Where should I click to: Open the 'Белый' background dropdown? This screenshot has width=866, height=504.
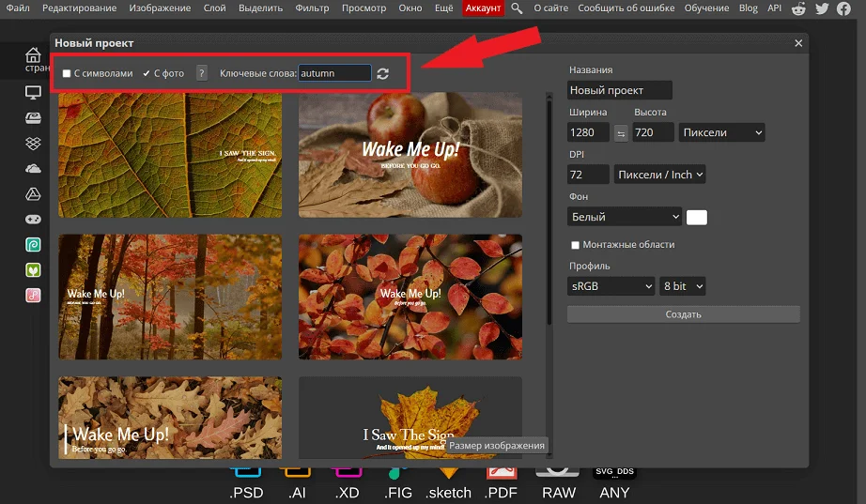click(x=624, y=217)
